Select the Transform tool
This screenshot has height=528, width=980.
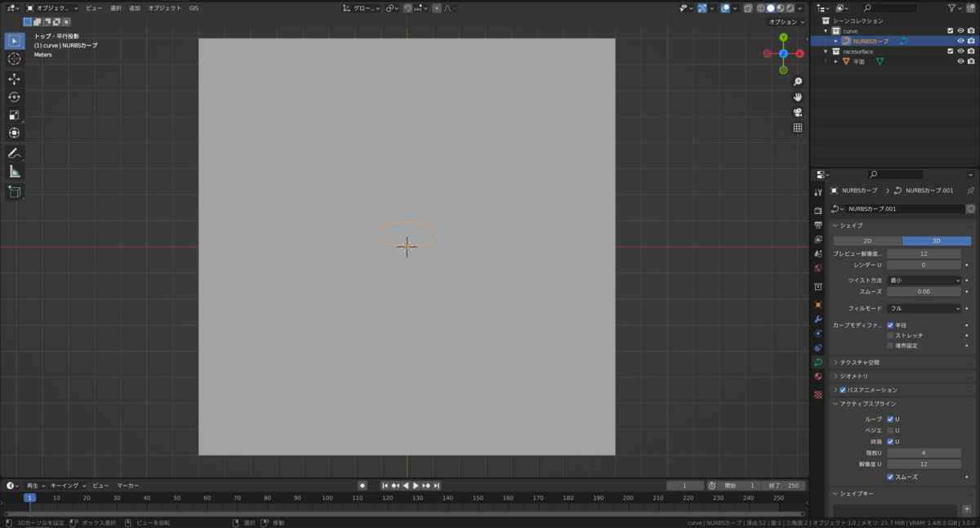coord(14,133)
